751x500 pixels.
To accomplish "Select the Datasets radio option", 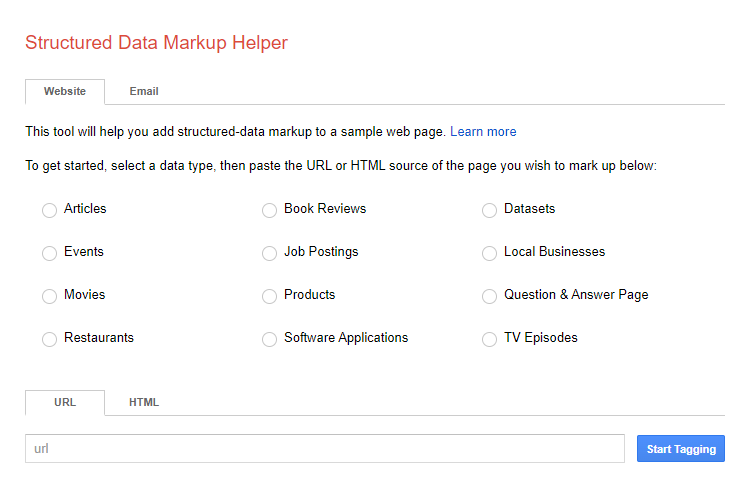I will click(489, 210).
